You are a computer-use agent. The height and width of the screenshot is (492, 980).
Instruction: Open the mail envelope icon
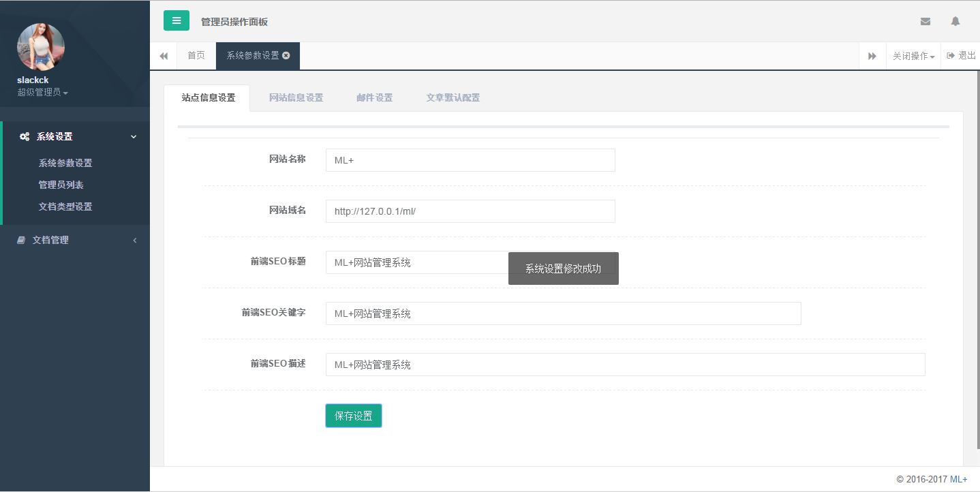(x=925, y=22)
